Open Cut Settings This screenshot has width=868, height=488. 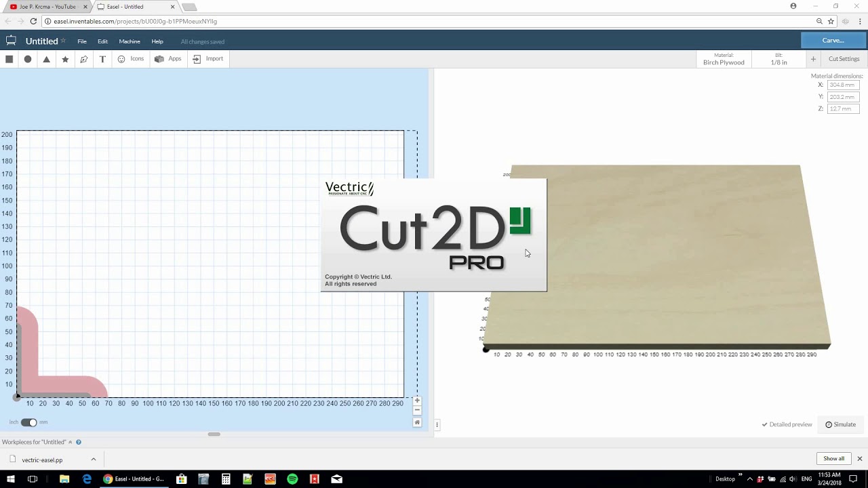point(844,59)
